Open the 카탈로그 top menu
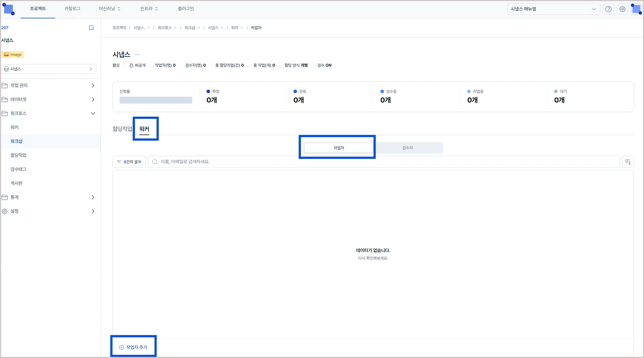 click(x=72, y=9)
